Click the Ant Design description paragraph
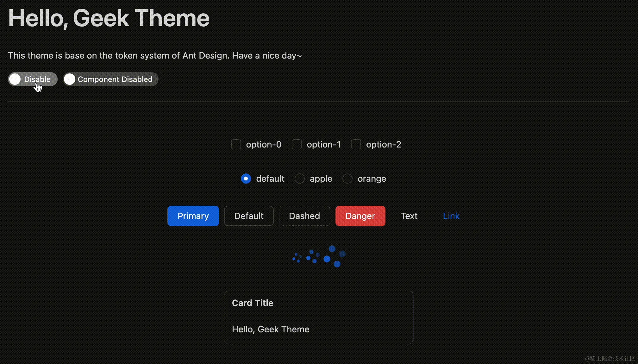The image size is (638, 364). [155, 55]
